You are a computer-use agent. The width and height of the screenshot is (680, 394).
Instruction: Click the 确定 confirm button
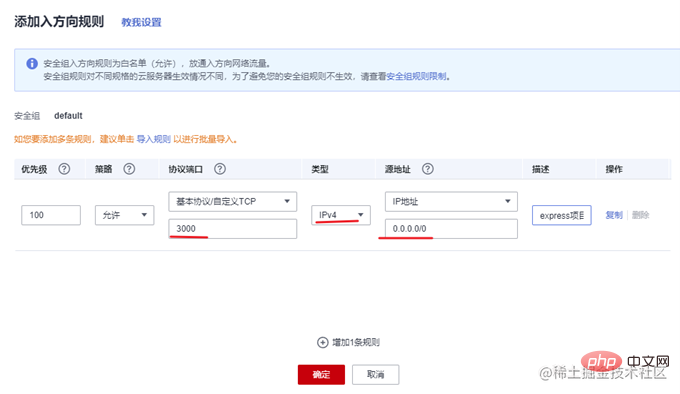[x=321, y=374]
